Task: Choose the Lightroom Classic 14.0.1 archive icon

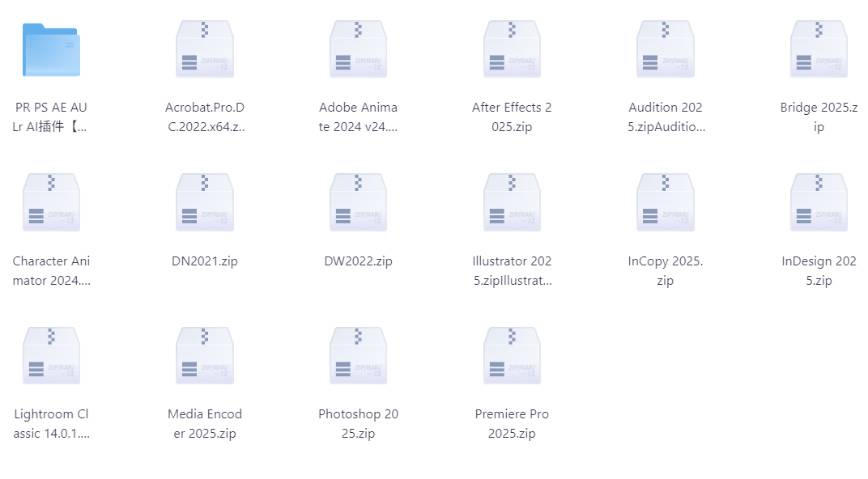Action: (51, 356)
